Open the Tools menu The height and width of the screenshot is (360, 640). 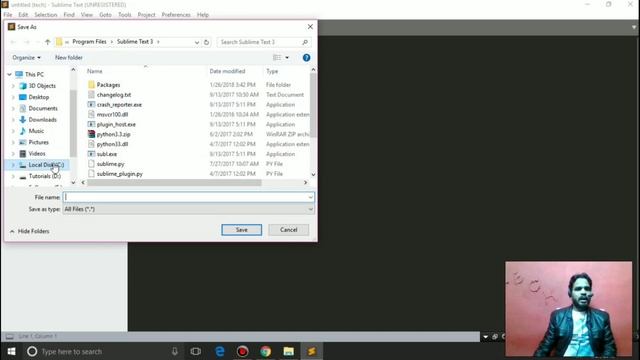(124, 15)
